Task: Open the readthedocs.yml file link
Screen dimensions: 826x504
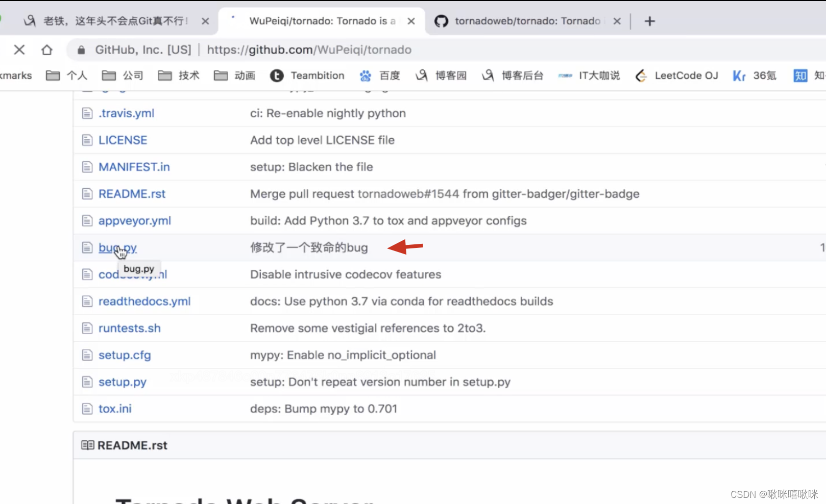Action: [144, 301]
